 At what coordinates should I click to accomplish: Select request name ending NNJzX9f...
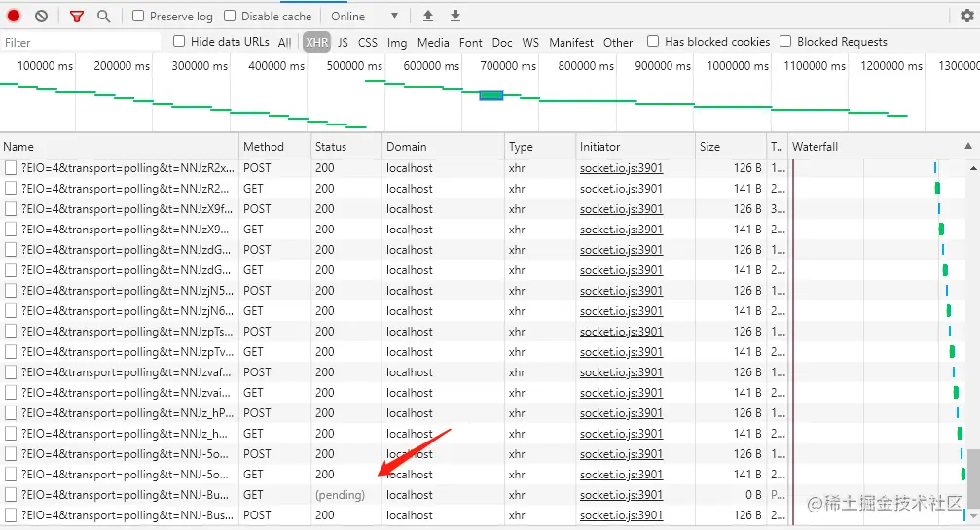pyautogui.click(x=127, y=208)
